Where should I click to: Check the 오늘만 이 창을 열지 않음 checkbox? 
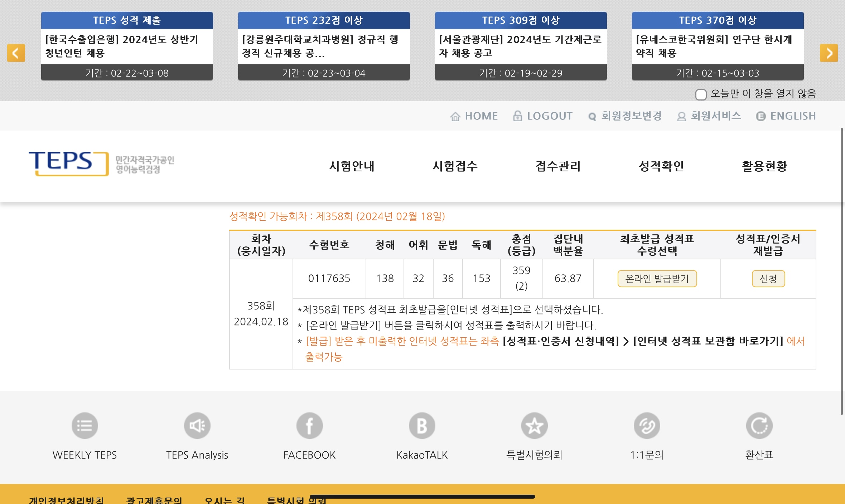701,94
